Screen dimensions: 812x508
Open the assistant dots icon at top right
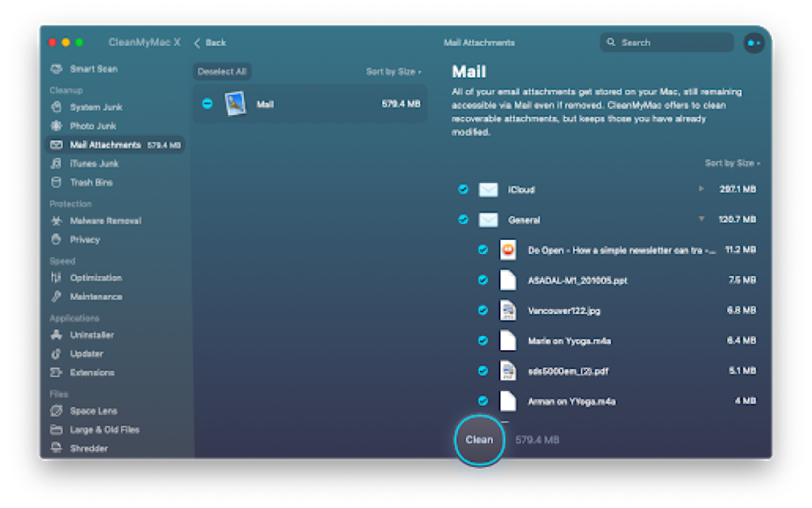click(x=754, y=43)
